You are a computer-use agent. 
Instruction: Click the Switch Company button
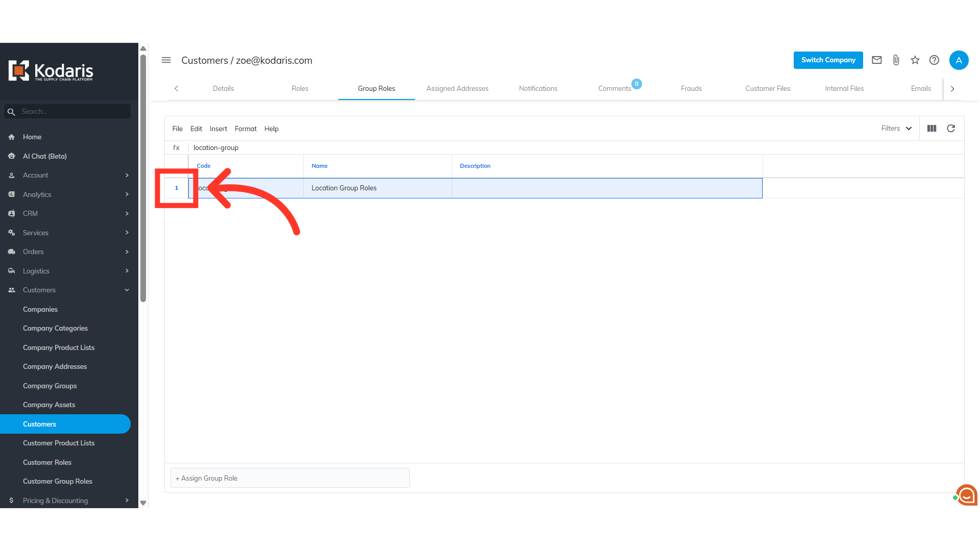tap(828, 60)
